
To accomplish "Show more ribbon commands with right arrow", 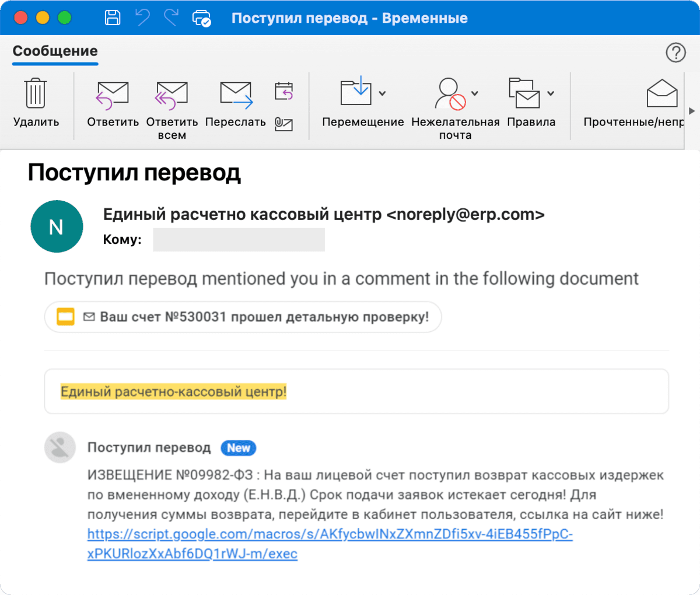I will click(692, 111).
